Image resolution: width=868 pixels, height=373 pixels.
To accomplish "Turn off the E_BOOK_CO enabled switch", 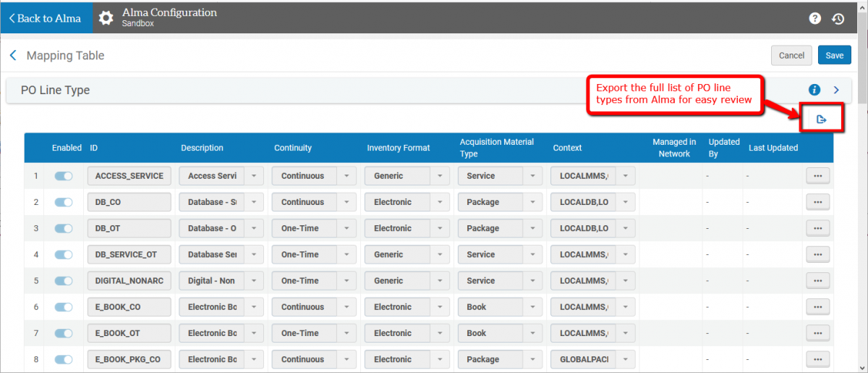I will (x=64, y=307).
